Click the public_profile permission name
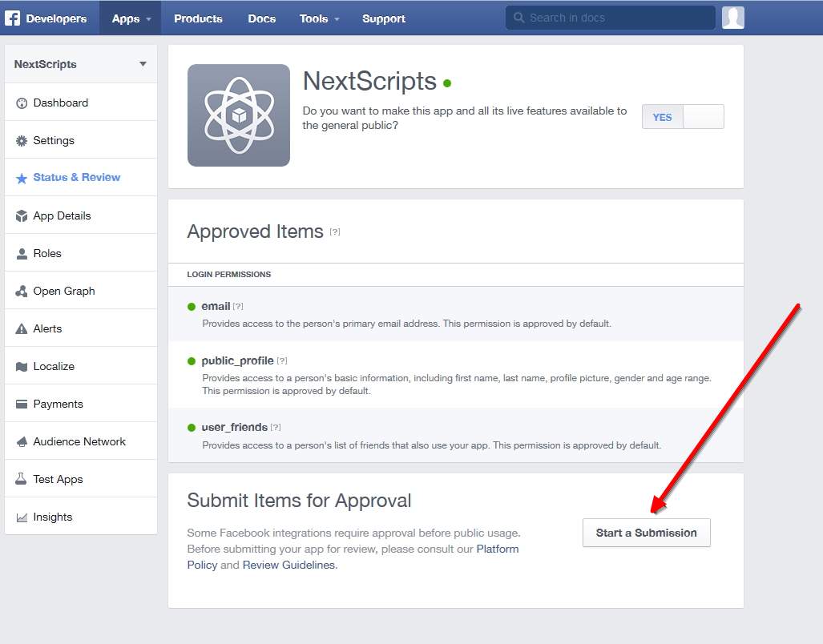 pyautogui.click(x=237, y=360)
